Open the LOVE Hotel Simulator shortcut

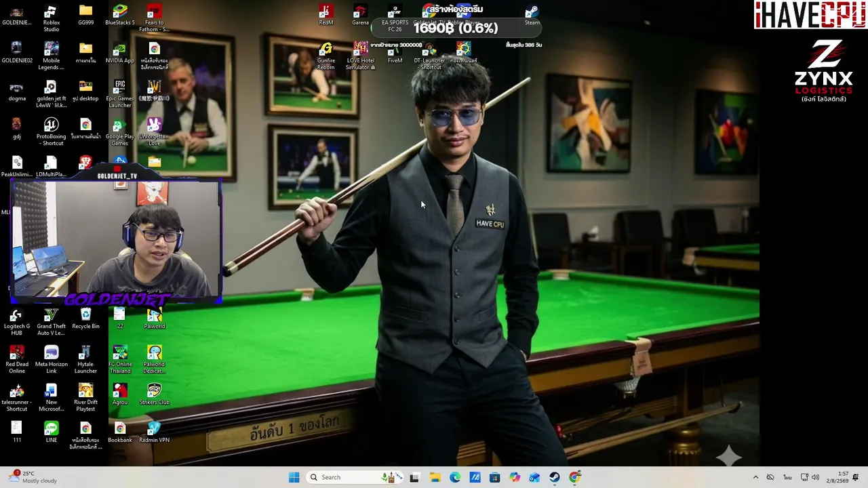tap(361, 56)
